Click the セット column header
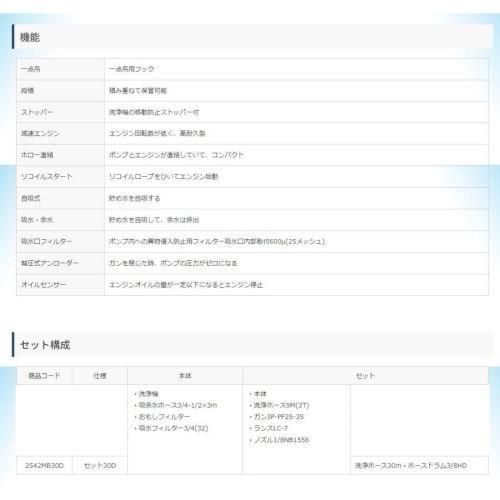 (x=365, y=376)
